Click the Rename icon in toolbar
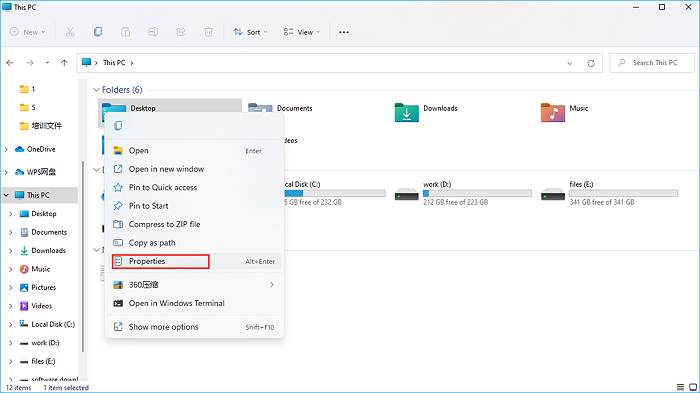This screenshot has width=700, height=393. point(153,32)
